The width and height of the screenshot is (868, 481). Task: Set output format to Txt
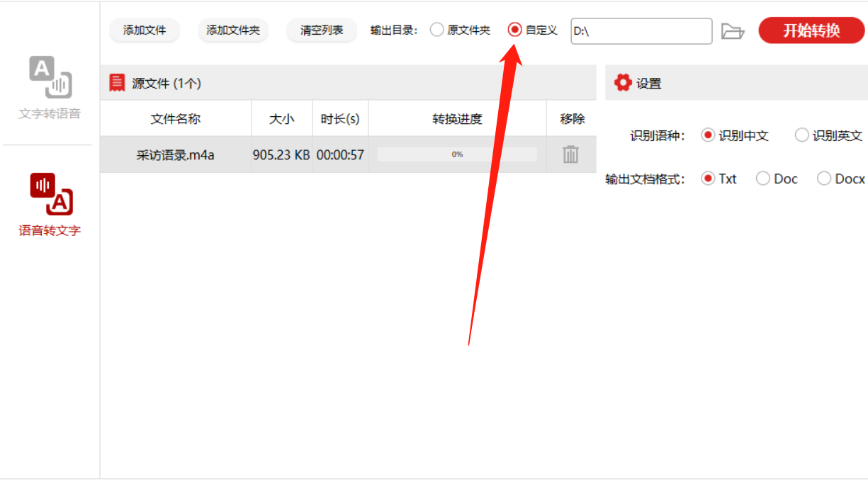[x=708, y=179]
